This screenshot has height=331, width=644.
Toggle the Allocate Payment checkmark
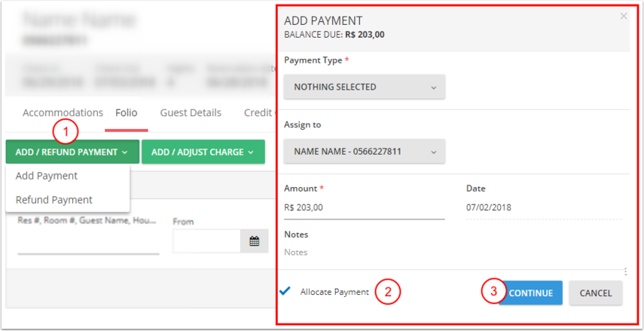tap(284, 291)
